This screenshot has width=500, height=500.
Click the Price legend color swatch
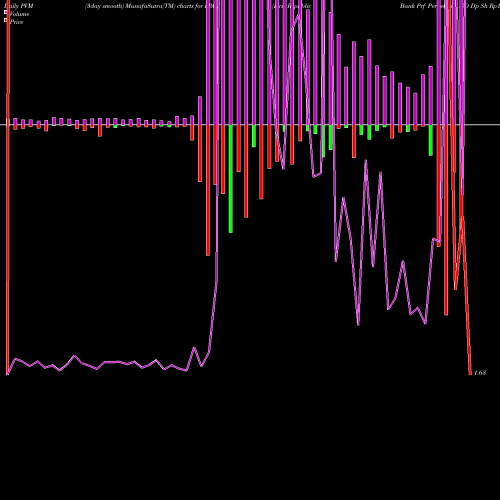pyautogui.click(x=6, y=20)
